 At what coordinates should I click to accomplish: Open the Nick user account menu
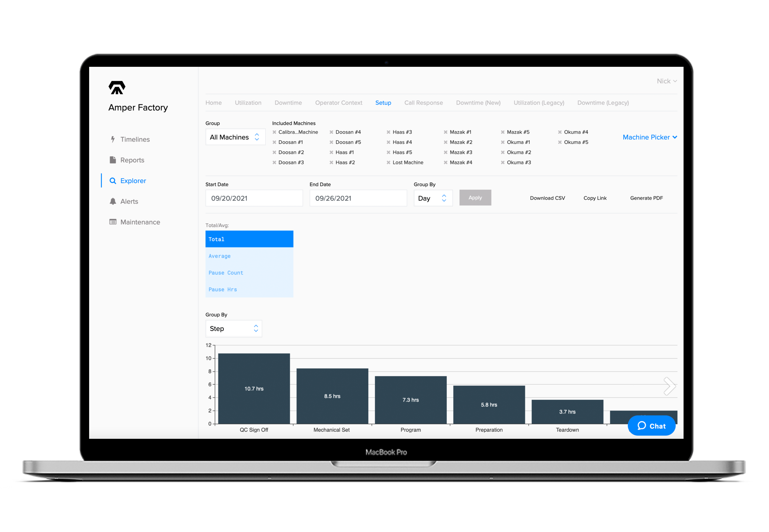click(x=666, y=81)
